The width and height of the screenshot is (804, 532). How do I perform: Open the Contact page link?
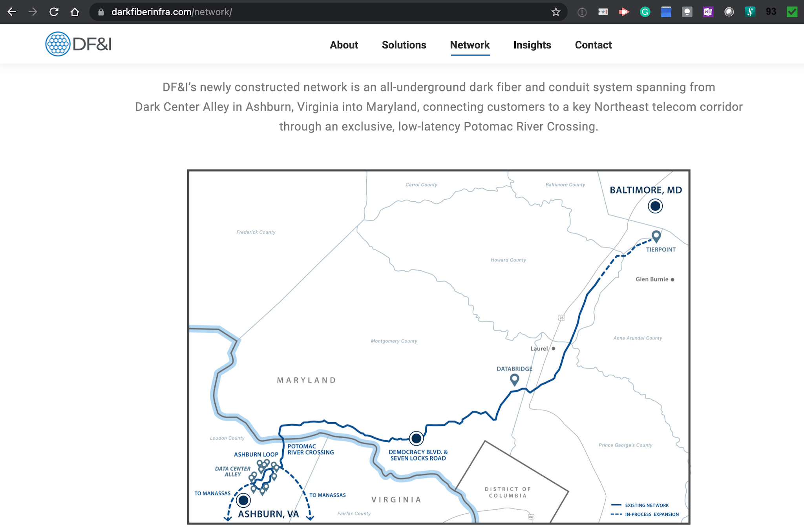click(x=593, y=45)
